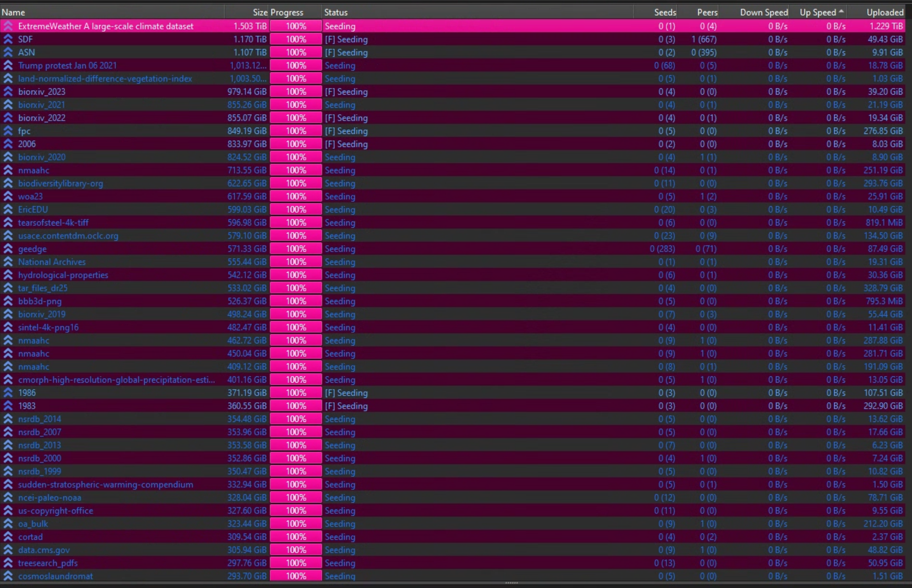Screen dimensions: 912x588
Task: Click the resize handle at bottom of list
Action: tap(511, 583)
